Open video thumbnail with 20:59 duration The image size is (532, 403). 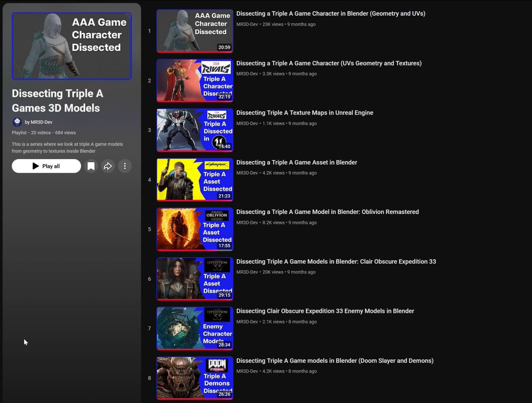coord(195,31)
